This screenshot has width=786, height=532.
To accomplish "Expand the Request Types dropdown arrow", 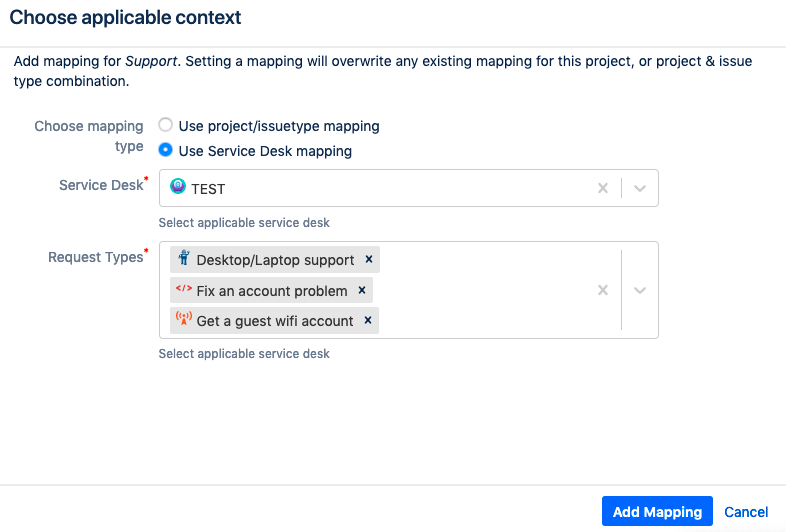I will click(x=641, y=290).
